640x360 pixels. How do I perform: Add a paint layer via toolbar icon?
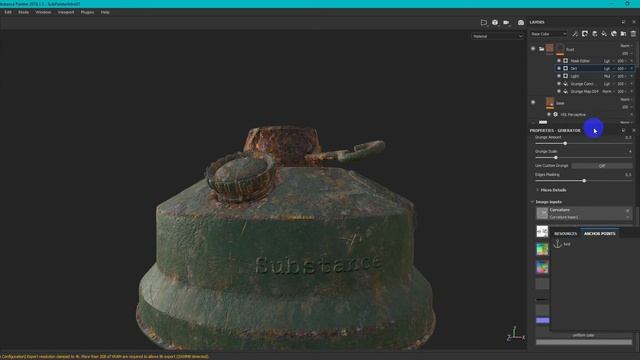click(595, 34)
